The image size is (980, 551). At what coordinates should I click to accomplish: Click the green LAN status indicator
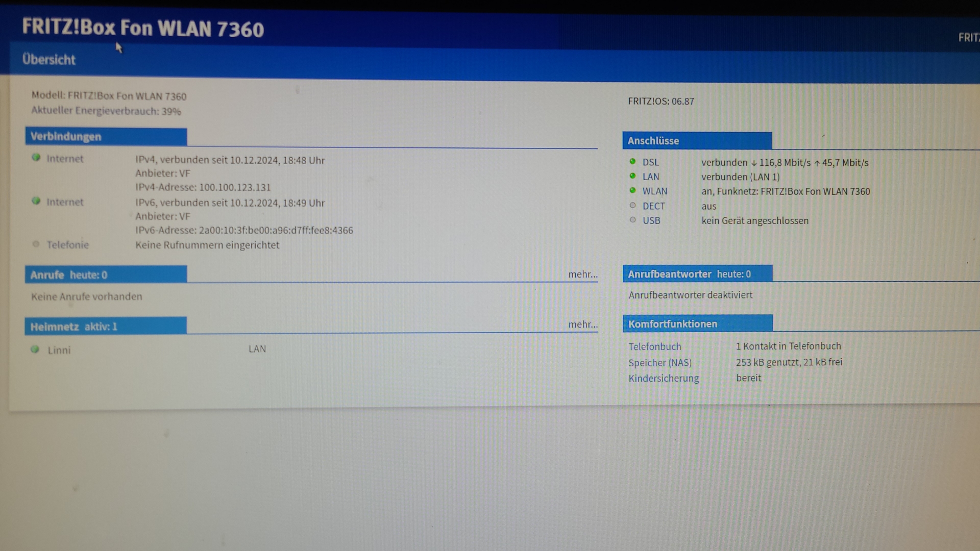coord(632,176)
